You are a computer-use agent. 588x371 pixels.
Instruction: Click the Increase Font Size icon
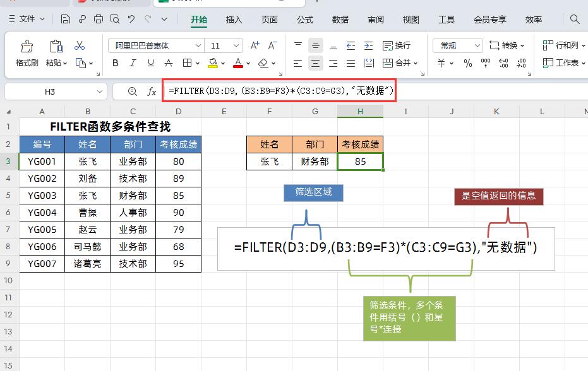click(x=255, y=45)
